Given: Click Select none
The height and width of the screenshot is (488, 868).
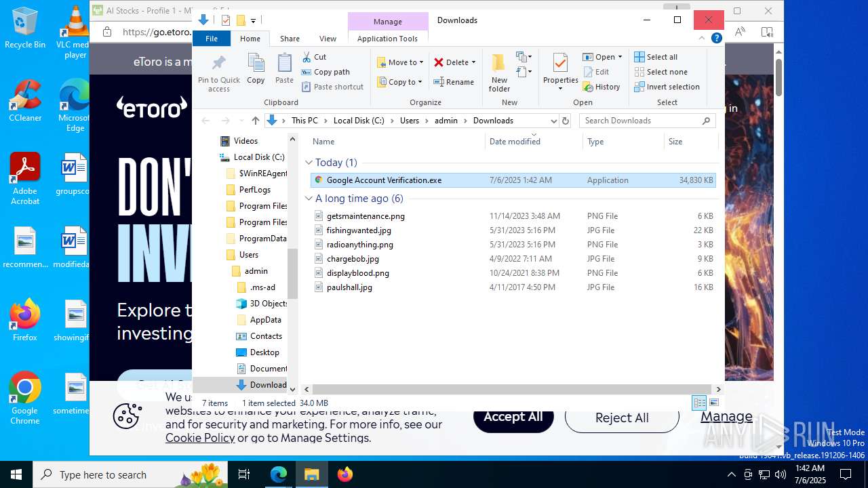Looking at the screenshot, I should point(660,72).
